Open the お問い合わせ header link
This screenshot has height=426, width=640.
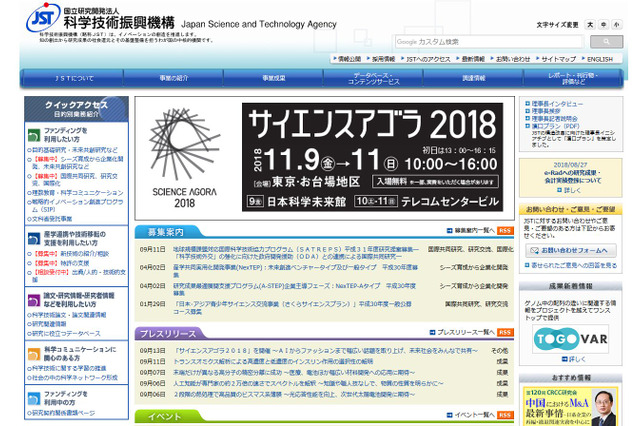pos(513,59)
